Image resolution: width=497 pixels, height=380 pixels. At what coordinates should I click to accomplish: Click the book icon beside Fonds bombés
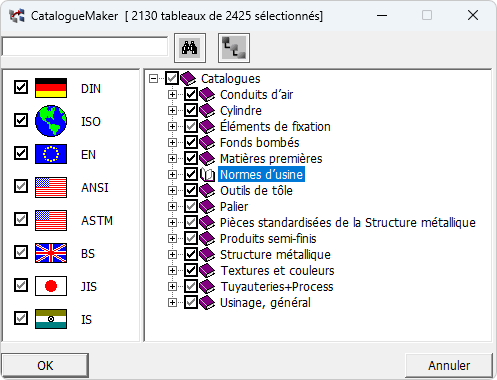[207, 142]
